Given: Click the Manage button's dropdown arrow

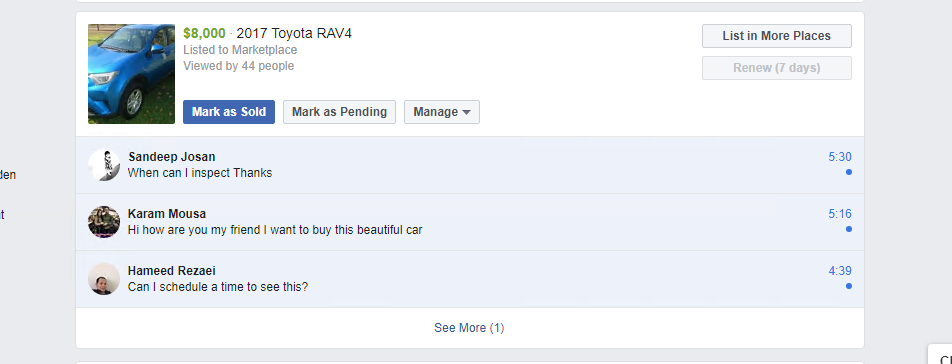Looking at the screenshot, I should coord(466,113).
